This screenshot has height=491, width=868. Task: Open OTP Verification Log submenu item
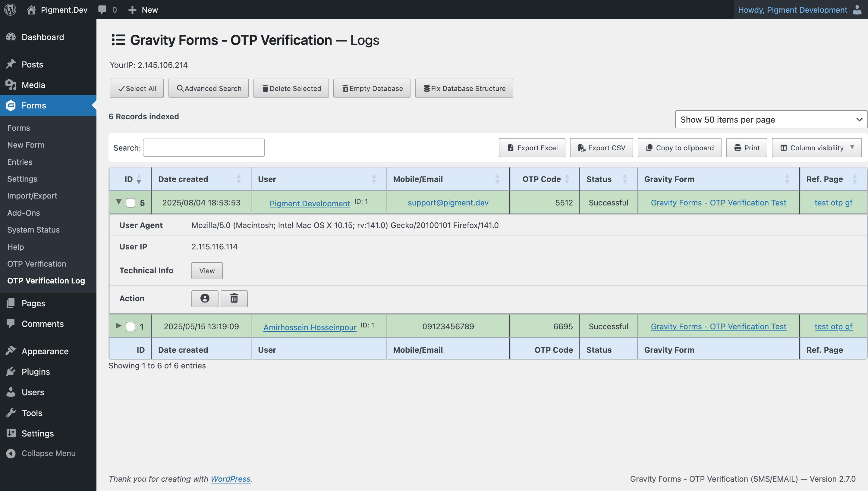[x=46, y=280]
